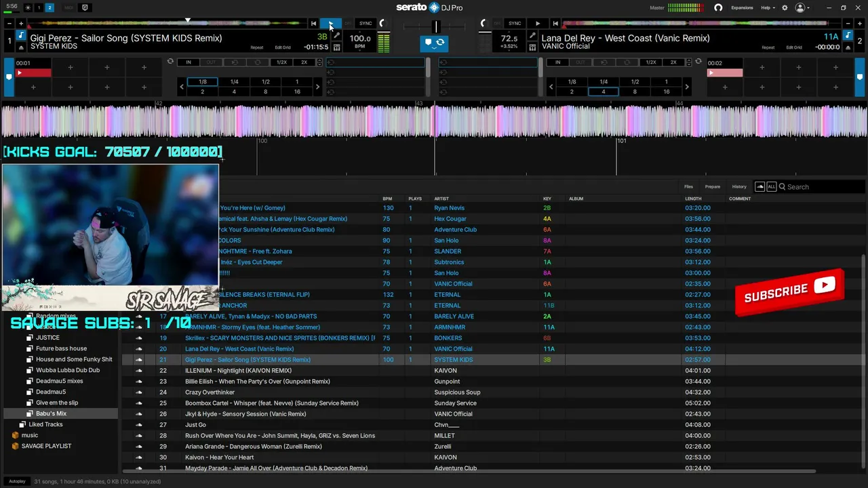
Task: Open deck 1 grid edit pencil tool
Action: point(336,36)
